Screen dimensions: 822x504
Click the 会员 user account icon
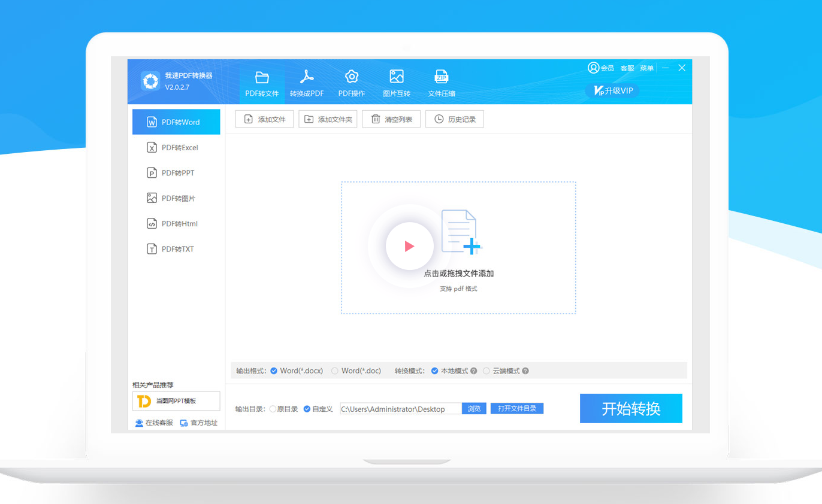(594, 68)
